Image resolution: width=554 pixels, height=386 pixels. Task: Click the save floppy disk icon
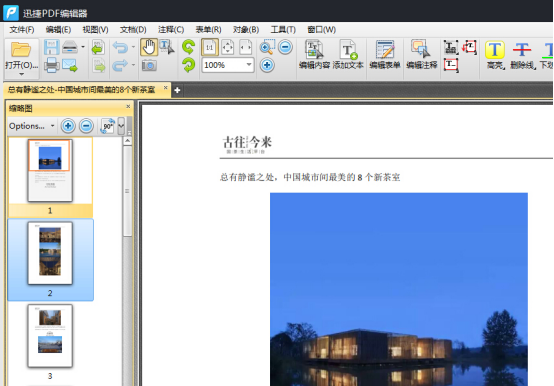pyautogui.click(x=52, y=47)
